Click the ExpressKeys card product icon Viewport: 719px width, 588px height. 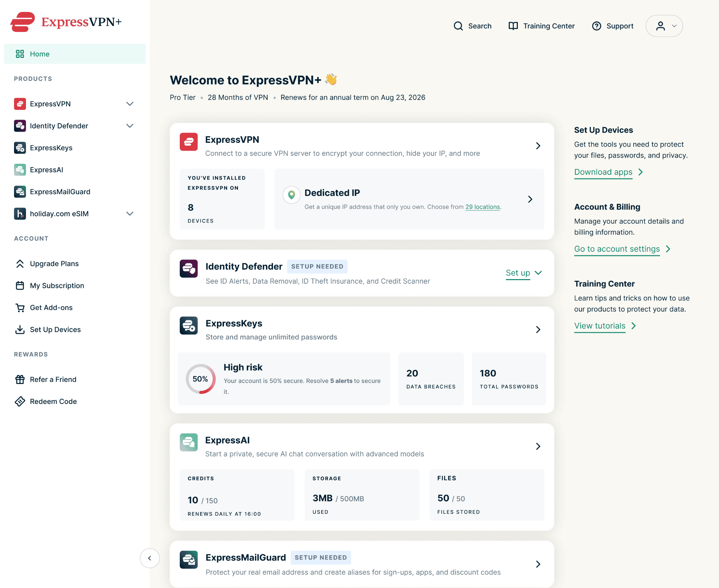coord(189,325)
